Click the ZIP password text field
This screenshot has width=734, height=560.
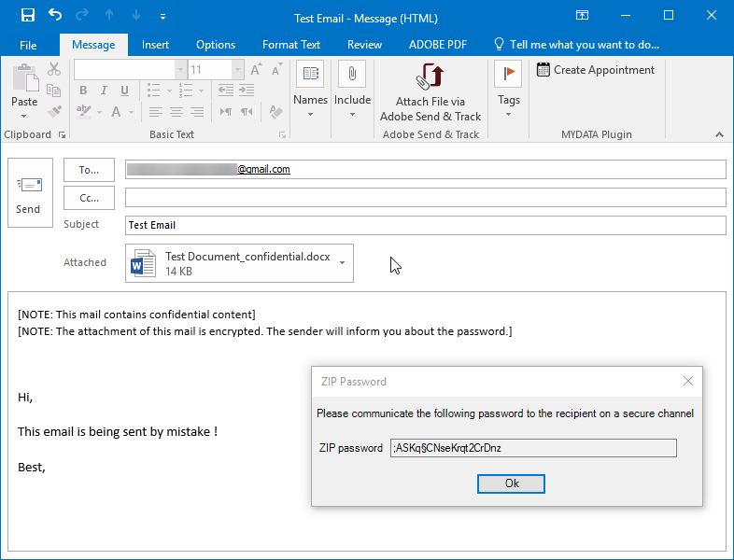533,448
